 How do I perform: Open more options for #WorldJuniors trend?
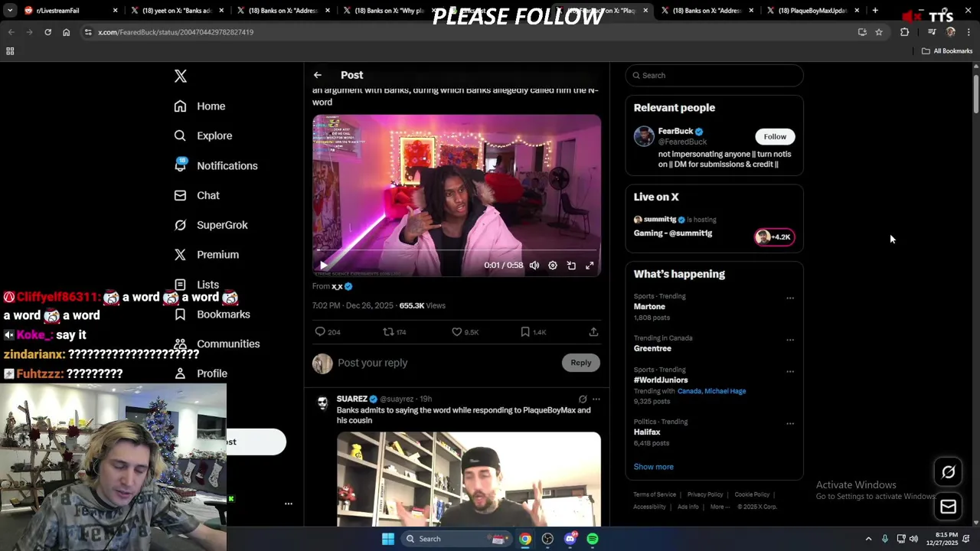790,372
